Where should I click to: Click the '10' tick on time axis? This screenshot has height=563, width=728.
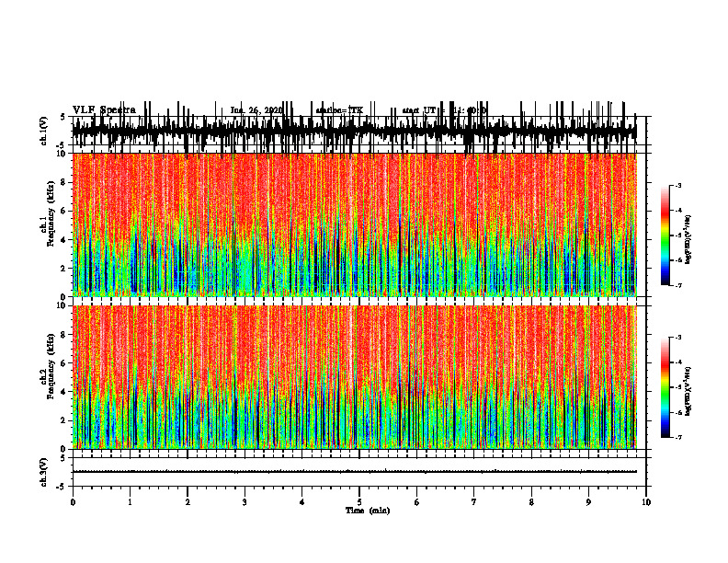coord(646,502)
